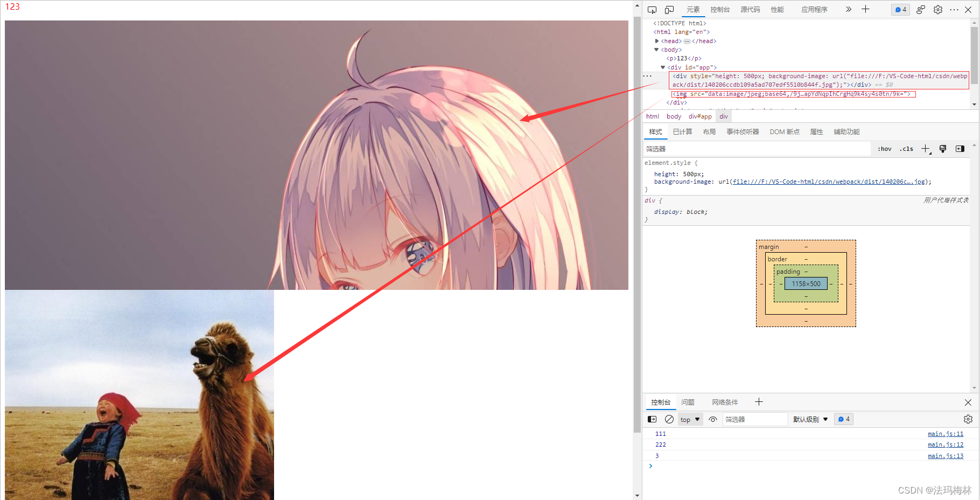The width and height of the screenshot is (980, 500).
Task: Open the feedback person icon in DevTools
Action: (921, 10)
